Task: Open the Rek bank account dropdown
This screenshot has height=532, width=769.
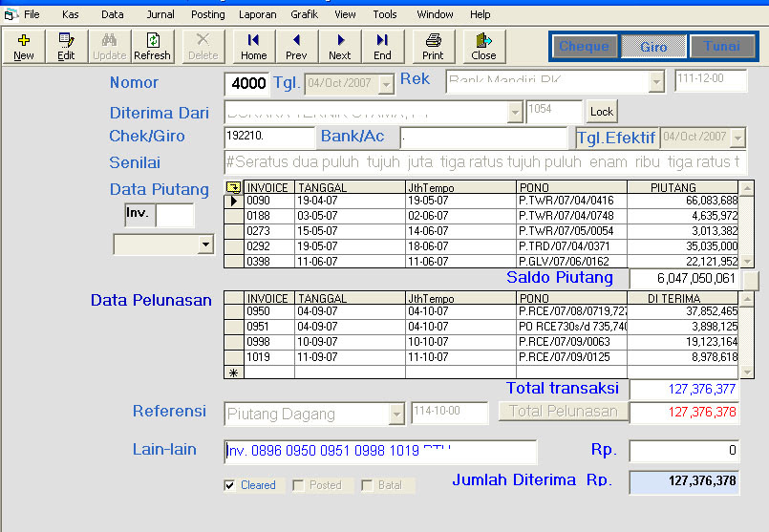Action: click(x=656, y=82)
